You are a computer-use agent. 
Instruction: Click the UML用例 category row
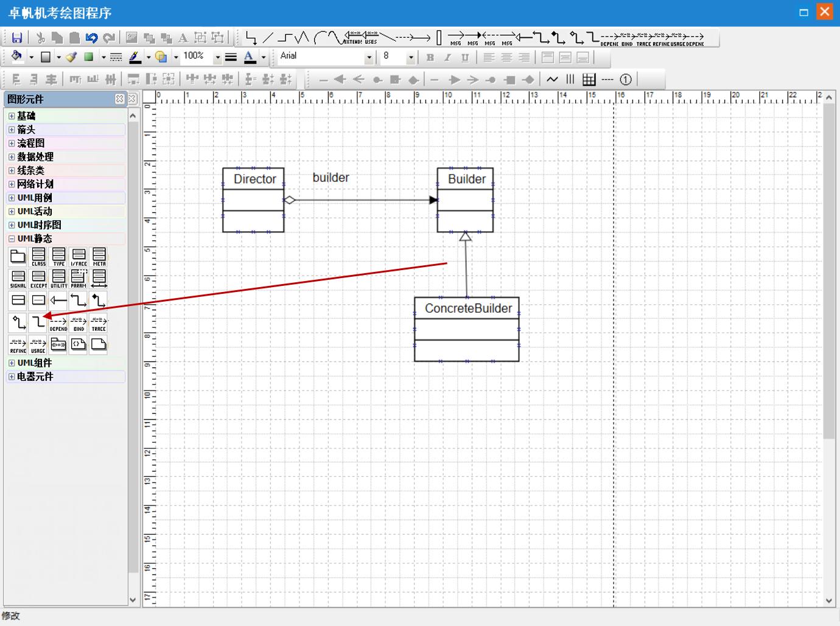tap(66, 198)
